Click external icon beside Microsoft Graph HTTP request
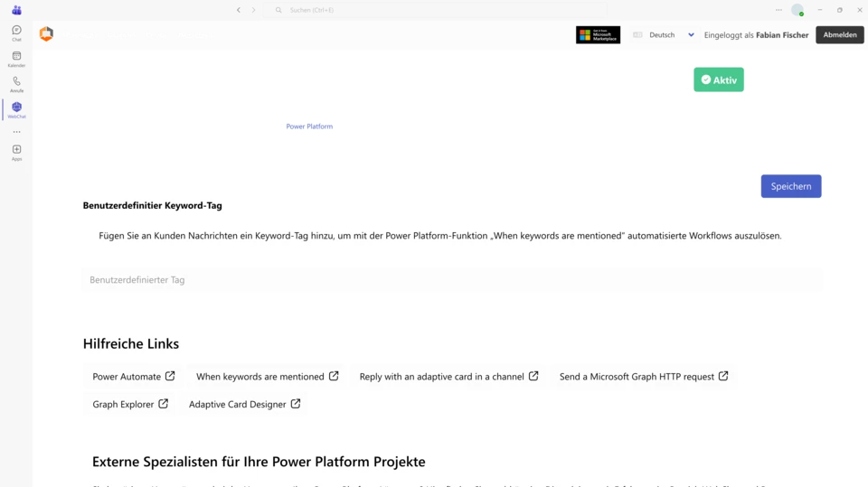 723,376
